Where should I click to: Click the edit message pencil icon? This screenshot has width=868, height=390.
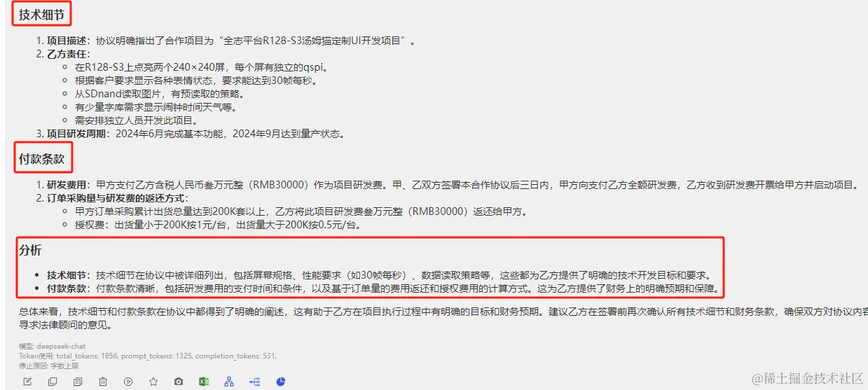(x=27, y=382)
